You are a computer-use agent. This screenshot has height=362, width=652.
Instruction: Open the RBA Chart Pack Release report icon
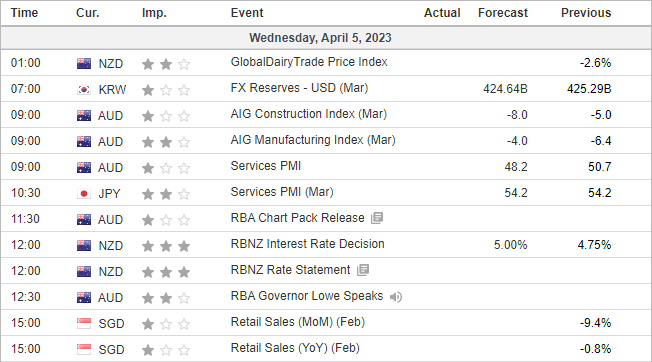coord(377,218)
